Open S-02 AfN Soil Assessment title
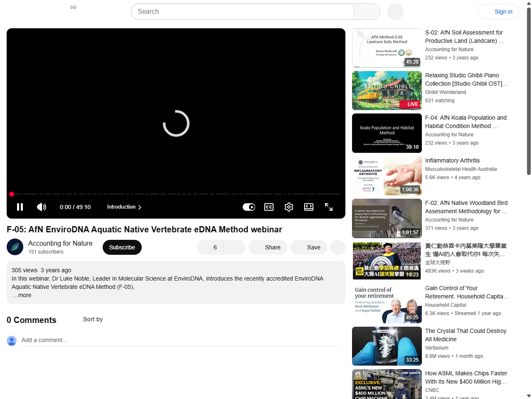 pos(465,37)
